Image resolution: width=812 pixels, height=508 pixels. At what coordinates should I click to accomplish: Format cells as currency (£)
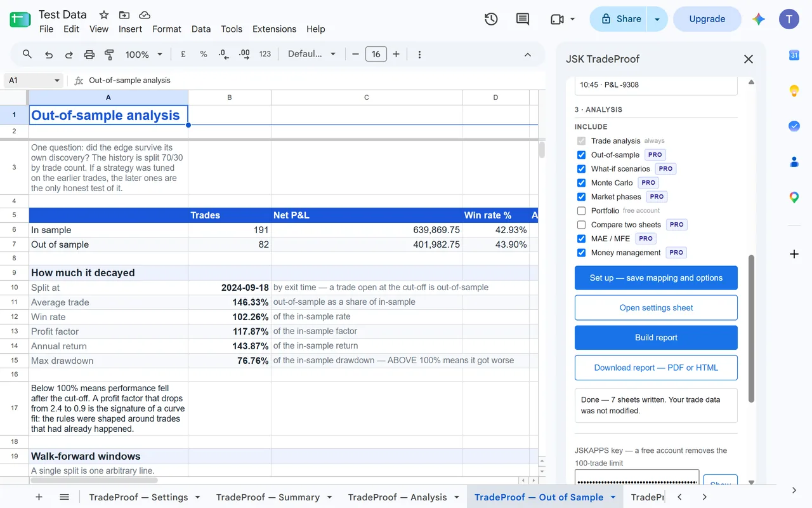coord(183,55)
